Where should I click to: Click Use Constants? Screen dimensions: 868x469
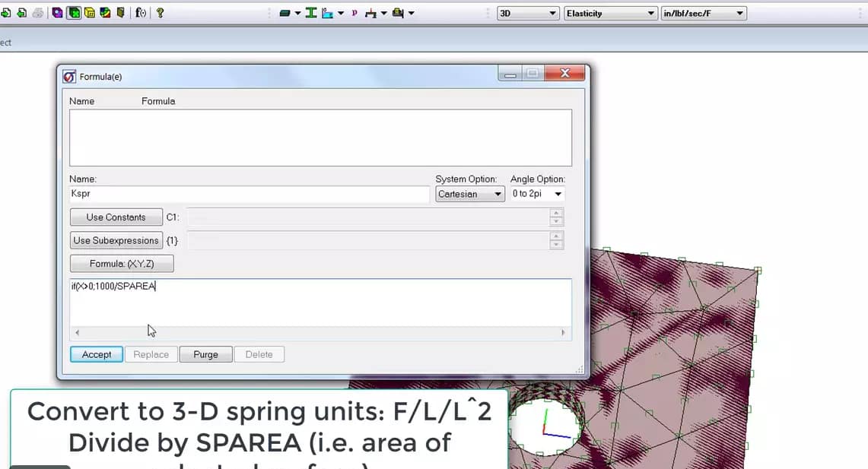pyautogui.click(x=116, y=217)
